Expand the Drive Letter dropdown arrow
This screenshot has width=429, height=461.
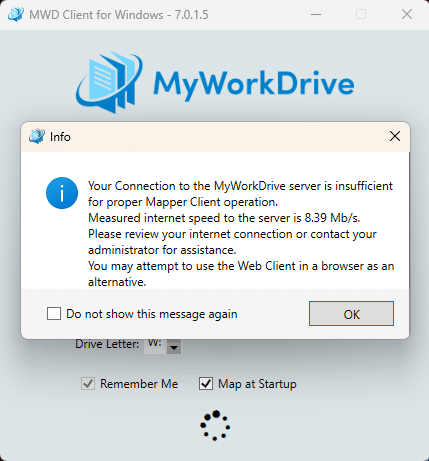click(x=174, y=347)
